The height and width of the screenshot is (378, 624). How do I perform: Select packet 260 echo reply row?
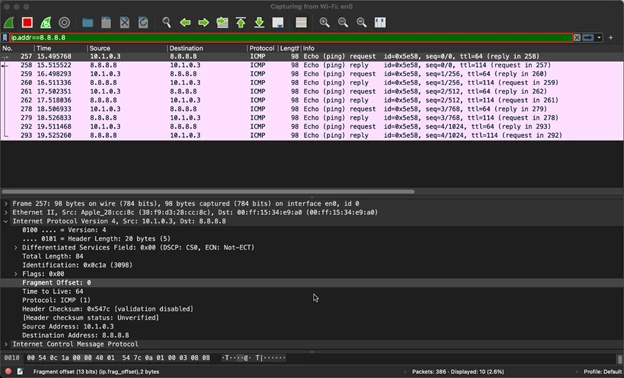312,82
